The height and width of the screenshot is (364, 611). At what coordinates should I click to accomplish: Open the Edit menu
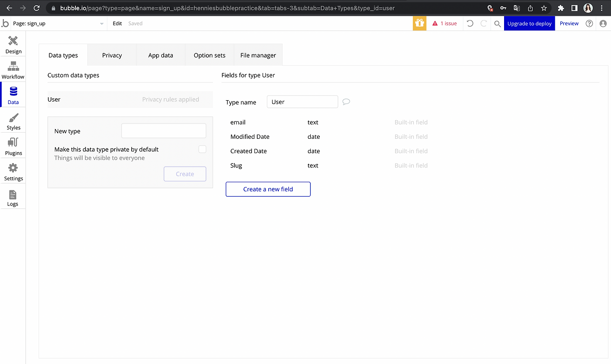[117, 23]
